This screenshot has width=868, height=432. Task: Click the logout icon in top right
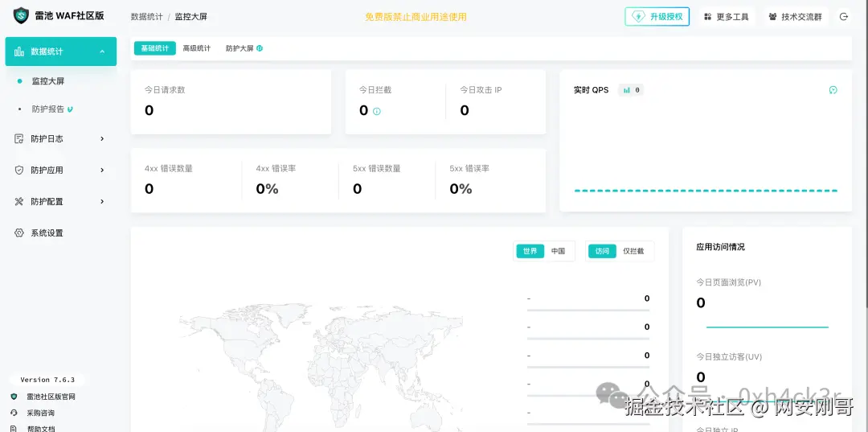point(844,17)
